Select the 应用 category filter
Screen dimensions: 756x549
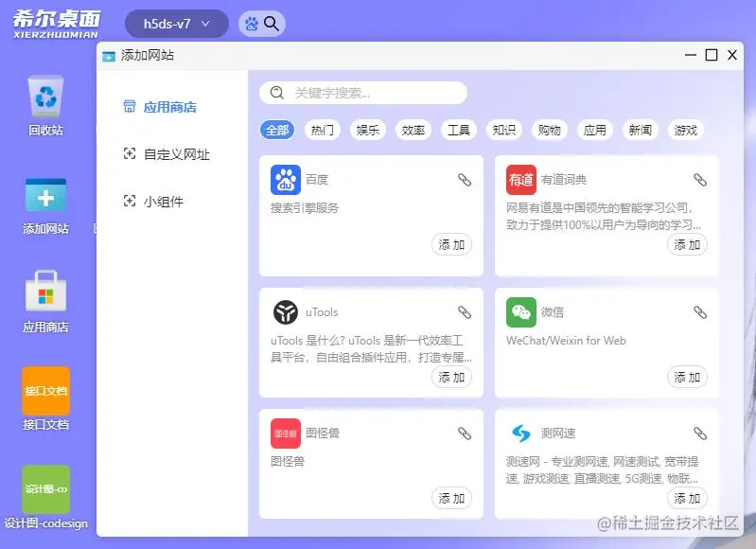594,130
